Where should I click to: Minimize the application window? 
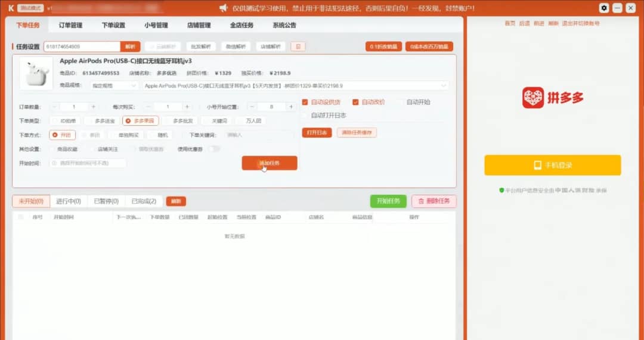(x=617, y=8)
